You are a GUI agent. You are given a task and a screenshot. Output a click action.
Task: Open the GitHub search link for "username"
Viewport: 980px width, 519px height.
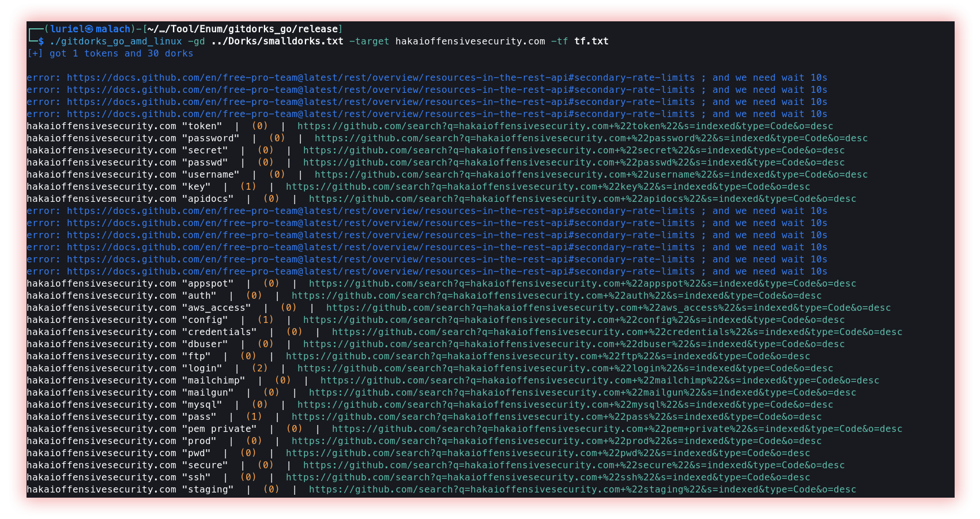[591, 175]
